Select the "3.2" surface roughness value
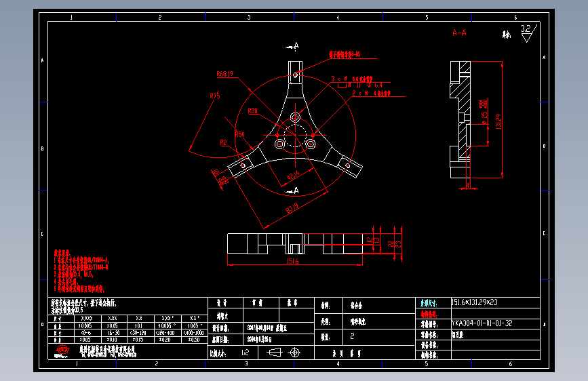Image resolution: width=588 pixels, height=381 pixels. [x=526, y=28]
